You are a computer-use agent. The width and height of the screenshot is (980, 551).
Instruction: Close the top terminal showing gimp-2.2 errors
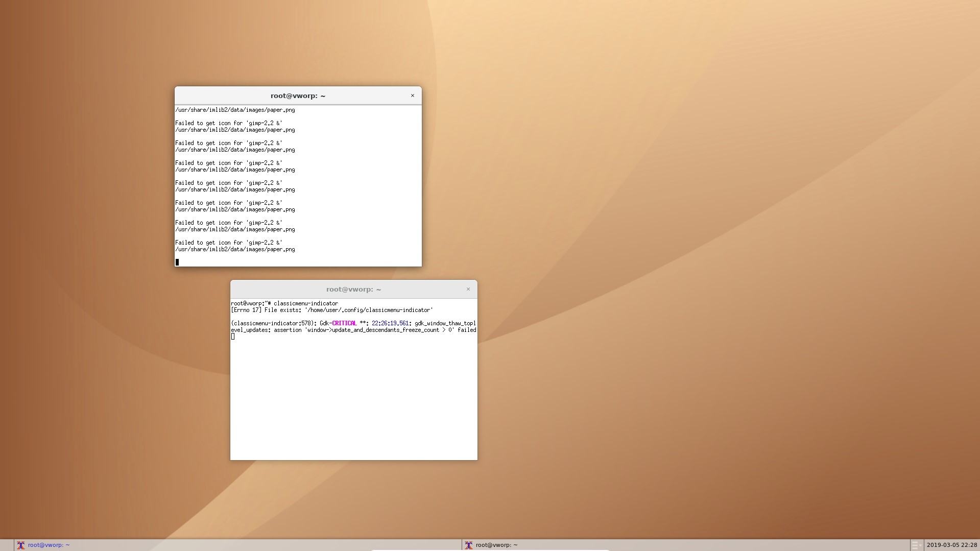pyautogui.click(x=413, y=95)
